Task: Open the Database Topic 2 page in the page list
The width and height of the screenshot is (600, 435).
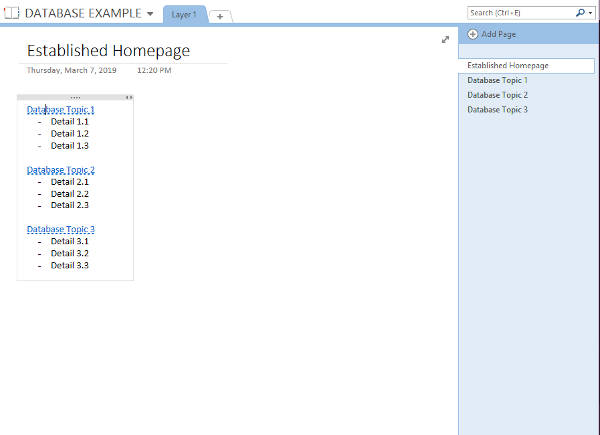Action: (497, 95)
